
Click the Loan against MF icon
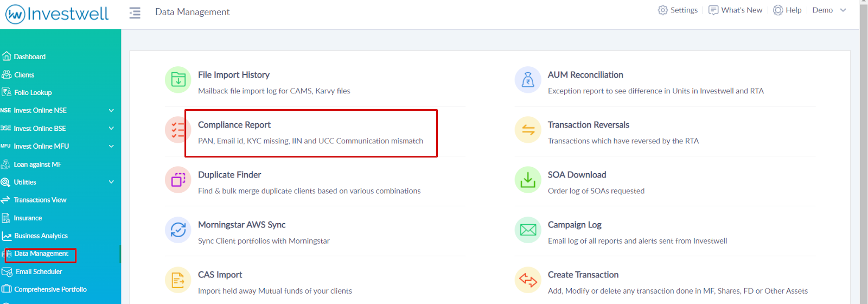6,164
